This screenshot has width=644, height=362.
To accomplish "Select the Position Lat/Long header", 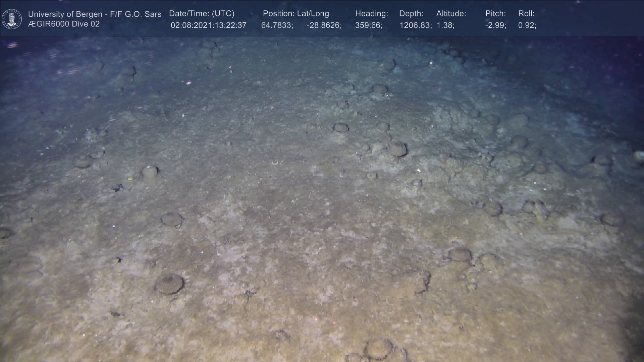I will [x=296, y=14].
